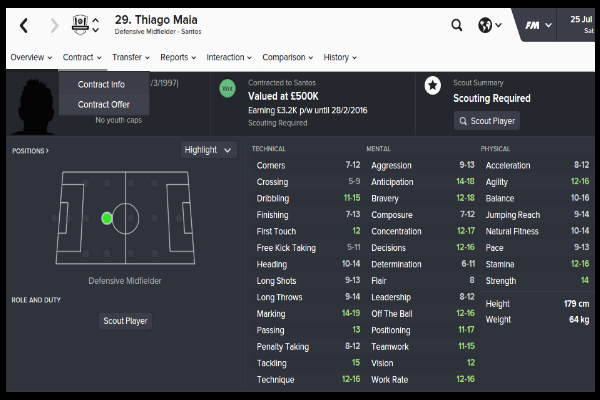Viewport: 600px width, 400px height.
Task: Click the Scout Summary star icon
Action: point(433,87)
